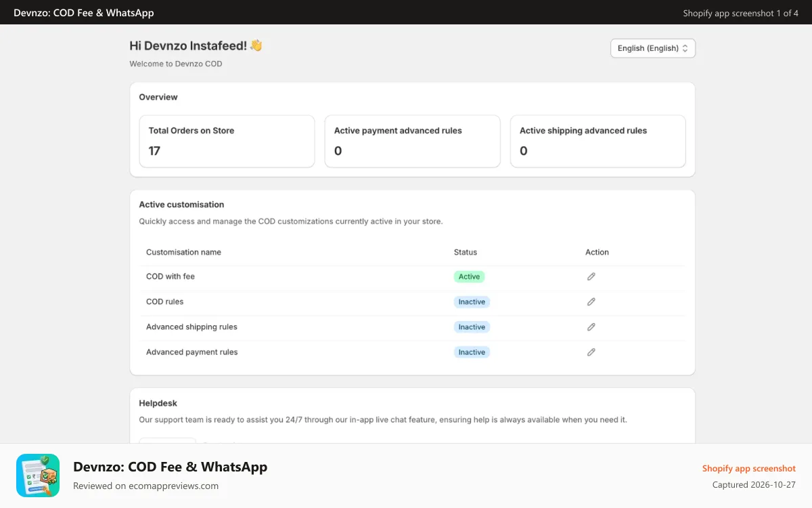Open the Active payment advanced rules card
The width and height of the screenshot is (812, 508).
pos(412,141)
